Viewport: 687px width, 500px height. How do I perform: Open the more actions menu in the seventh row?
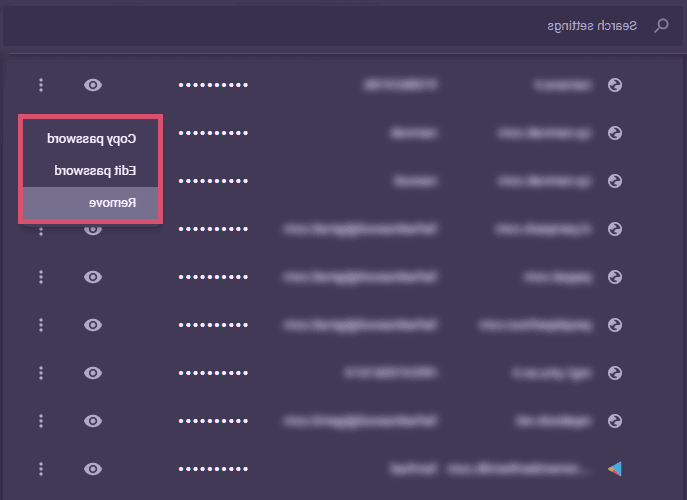[41, 373]
